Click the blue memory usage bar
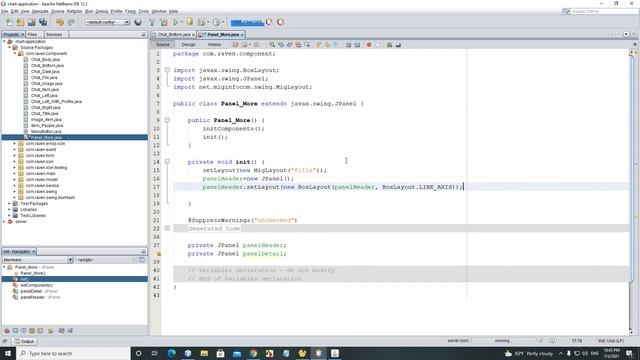Image resolution: width=640 pixels, height=360 pixels. 247,22
